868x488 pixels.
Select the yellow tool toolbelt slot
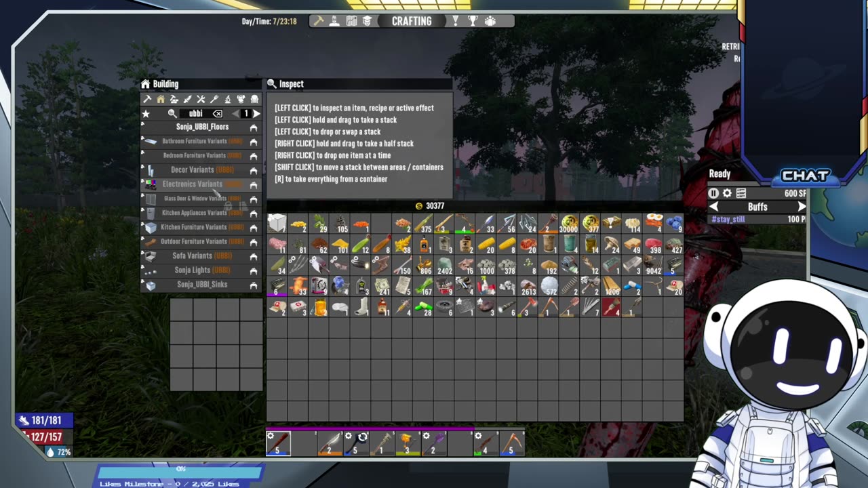(x=407, y=443)
